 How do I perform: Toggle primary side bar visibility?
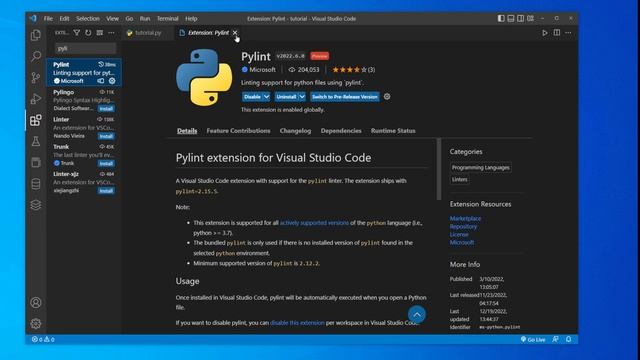tap(501, 18)
